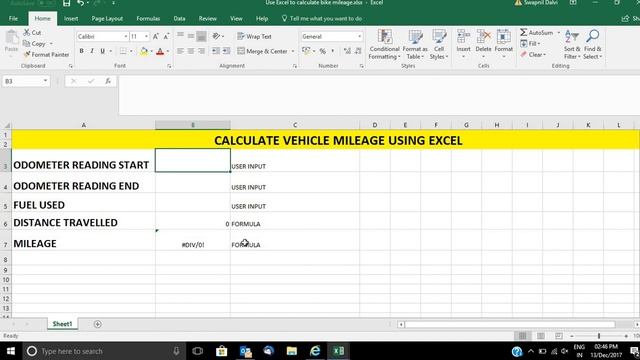640x360 pixels.
Task: Switch to the Page Layout tab
Action: 107,18
